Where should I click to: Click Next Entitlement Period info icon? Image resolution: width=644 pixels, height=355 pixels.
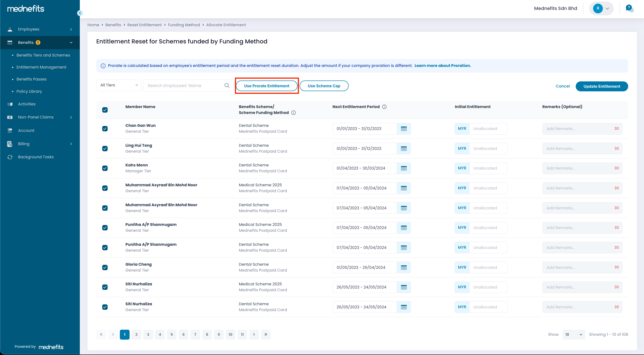(x=384, y=107)
